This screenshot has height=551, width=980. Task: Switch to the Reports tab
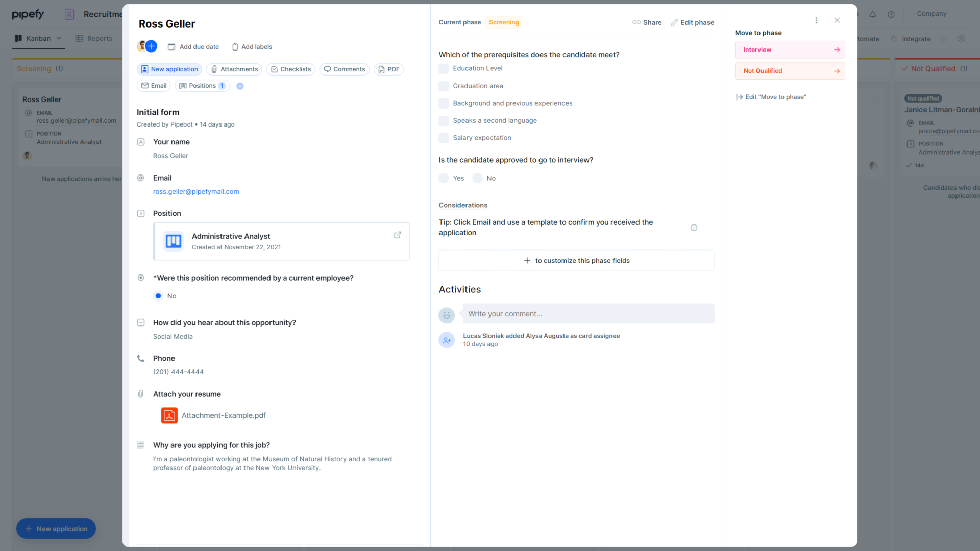pos(100,38)
